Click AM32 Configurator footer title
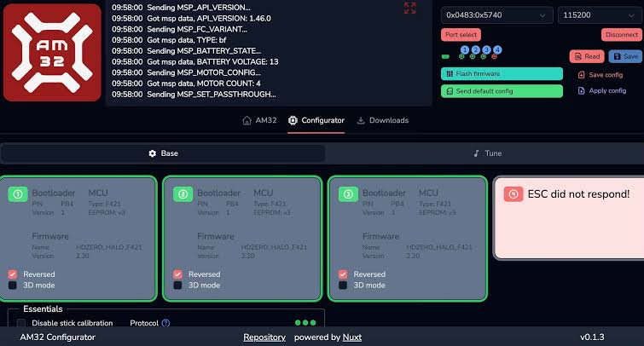 57,337
